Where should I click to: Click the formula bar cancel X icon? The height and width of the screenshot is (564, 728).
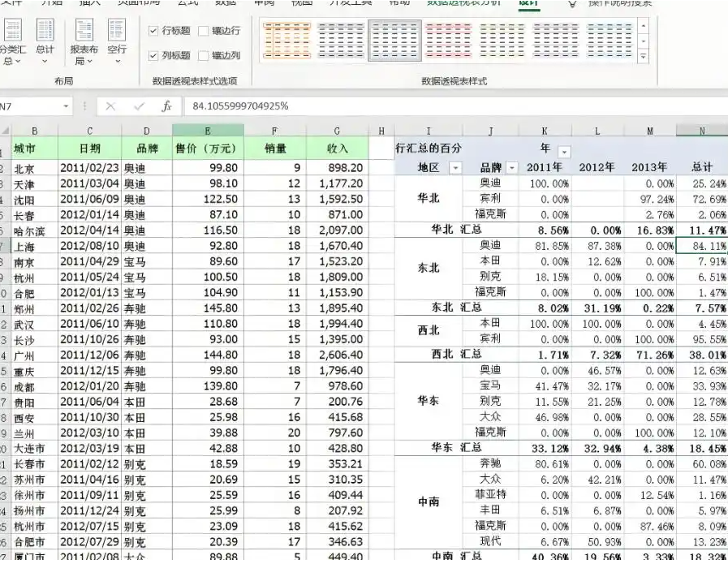tap(111, 106)
